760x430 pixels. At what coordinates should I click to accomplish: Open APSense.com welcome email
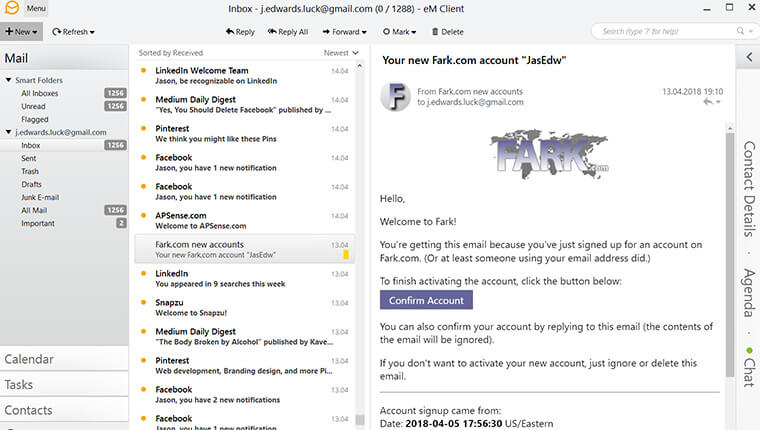[245, 221]
